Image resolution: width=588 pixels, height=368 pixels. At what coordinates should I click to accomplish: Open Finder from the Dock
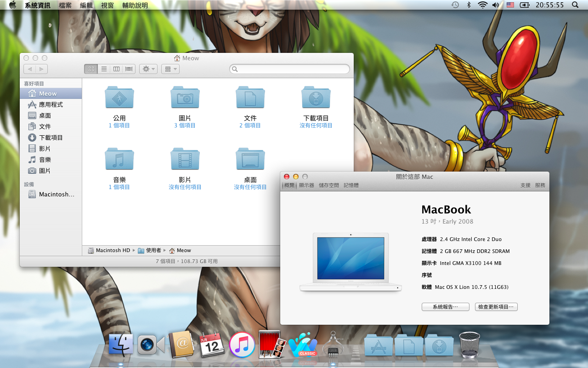[x=121, y=345]
